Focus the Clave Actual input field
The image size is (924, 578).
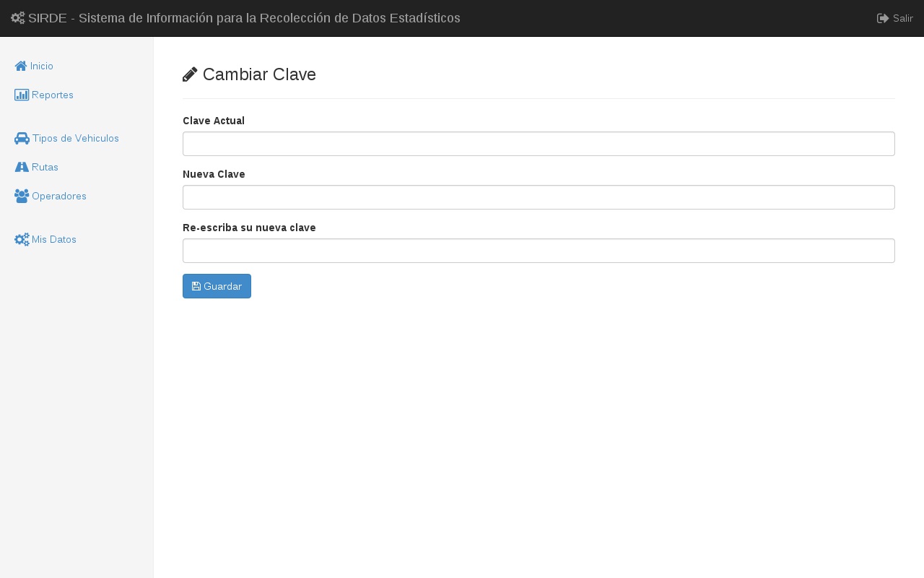click(539, 144)
